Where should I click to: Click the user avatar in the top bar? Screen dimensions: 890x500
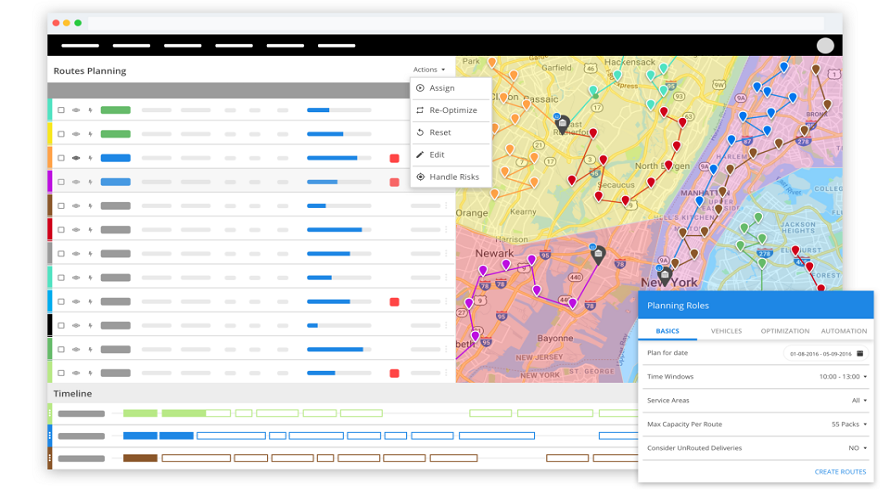point(825,46)
